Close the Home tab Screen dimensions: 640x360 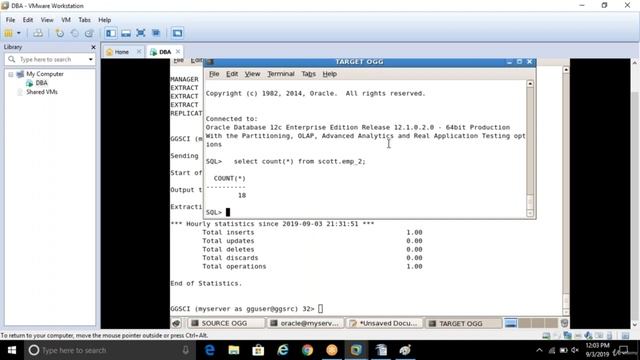click(x=139, y=51)
